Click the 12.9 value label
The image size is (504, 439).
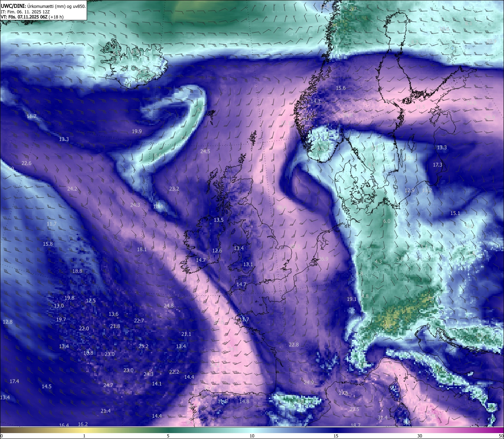[x=409, y=191]
